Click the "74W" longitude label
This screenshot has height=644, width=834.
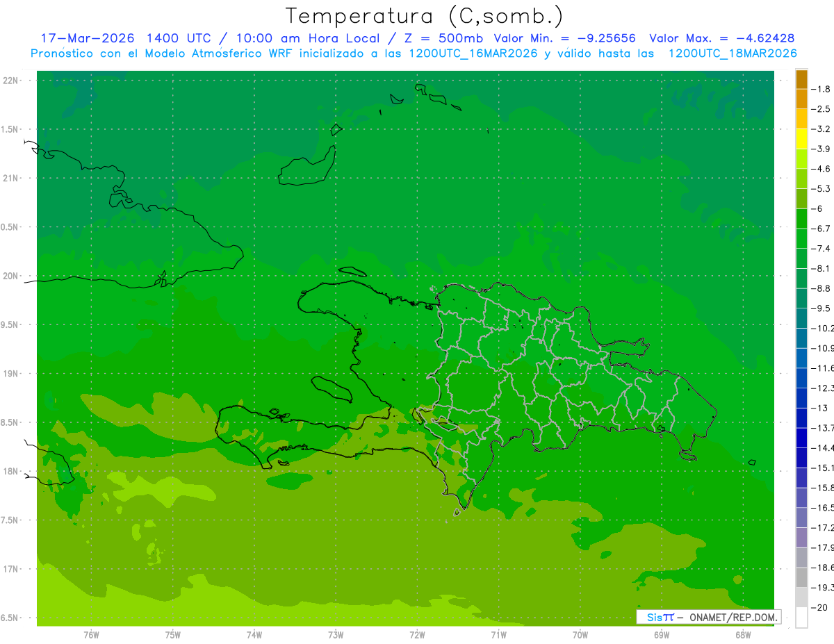pyautogui.click(x=254, y=634)
